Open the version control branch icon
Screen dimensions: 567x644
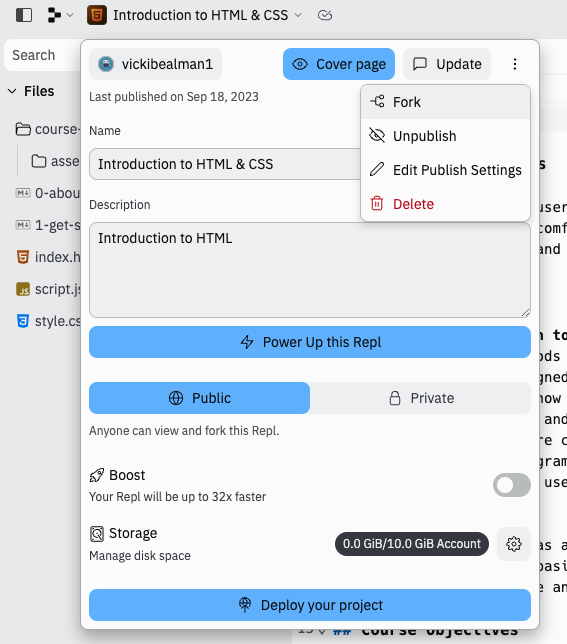(54, 15)
